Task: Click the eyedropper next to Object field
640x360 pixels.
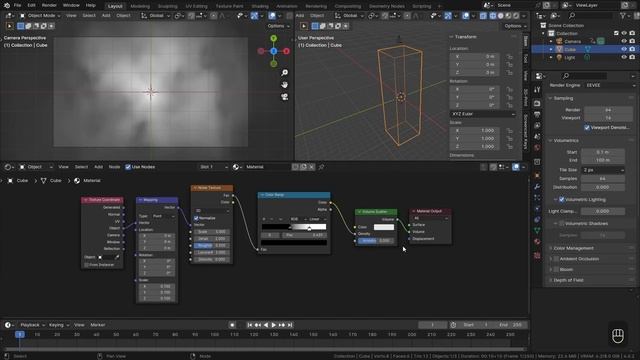Action: (x=117, y=257)
